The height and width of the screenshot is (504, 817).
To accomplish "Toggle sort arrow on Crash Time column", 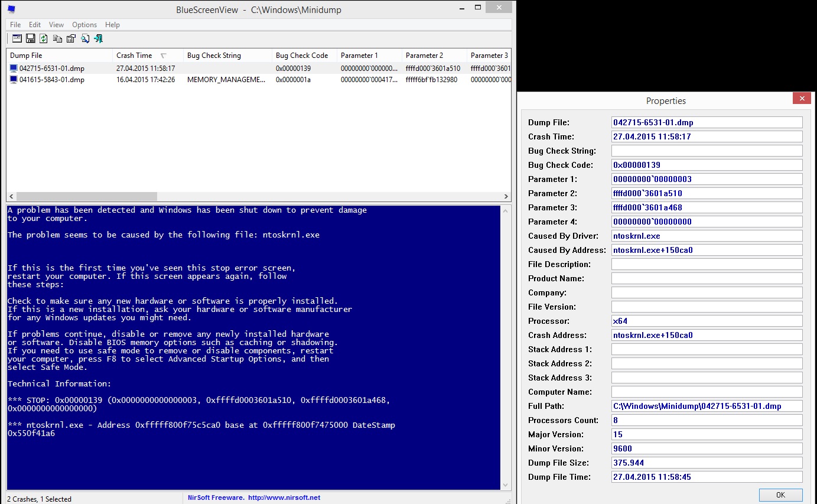I will (x=164, y=56).
